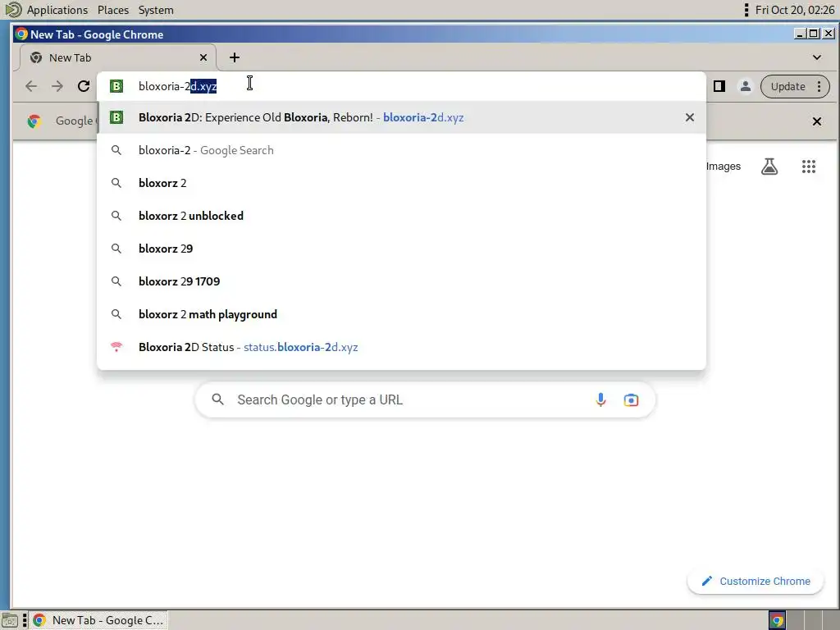840x630 pixels.
Task: Open the side panel icon
Action: tap(719, 86)
